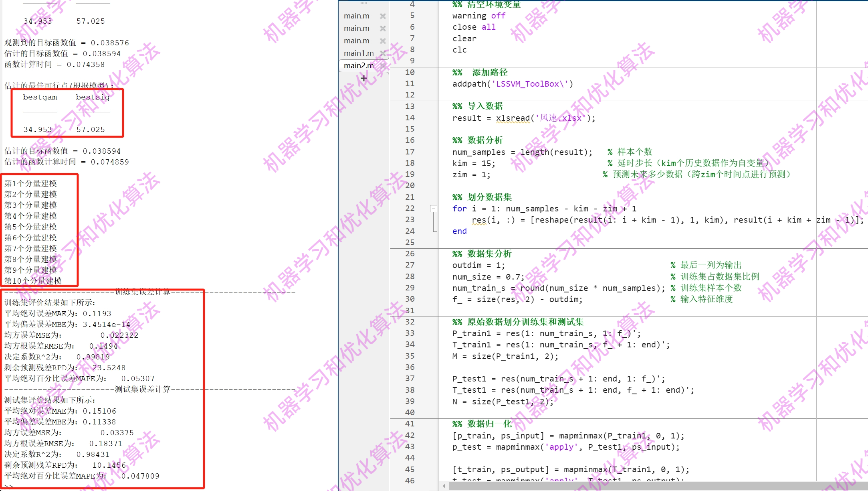Click the xlsread underlined warning on line 14
The image size is (868, 491).
click(513, 118)
